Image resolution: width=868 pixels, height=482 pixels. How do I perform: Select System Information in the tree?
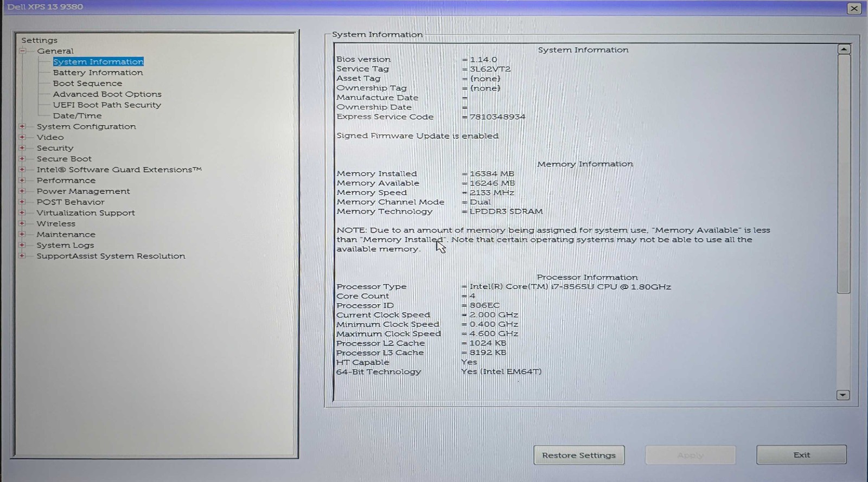(98, 62)
